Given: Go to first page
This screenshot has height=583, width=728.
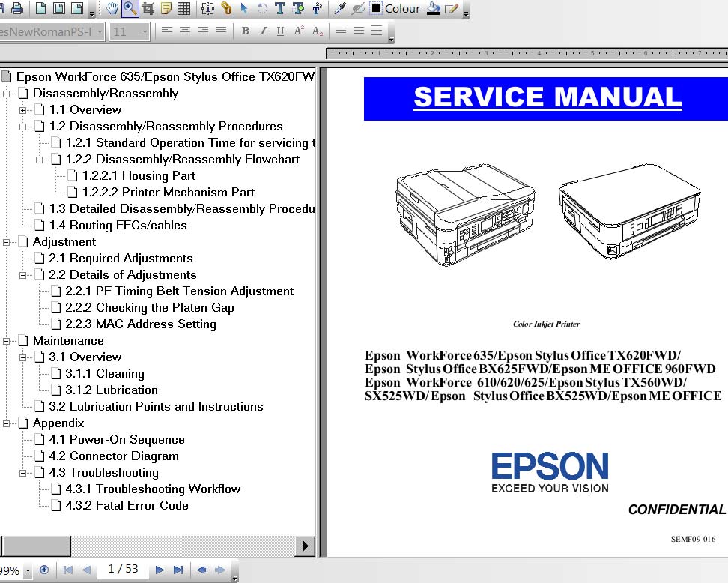Looking at the screenshot, I should [68, 570].
